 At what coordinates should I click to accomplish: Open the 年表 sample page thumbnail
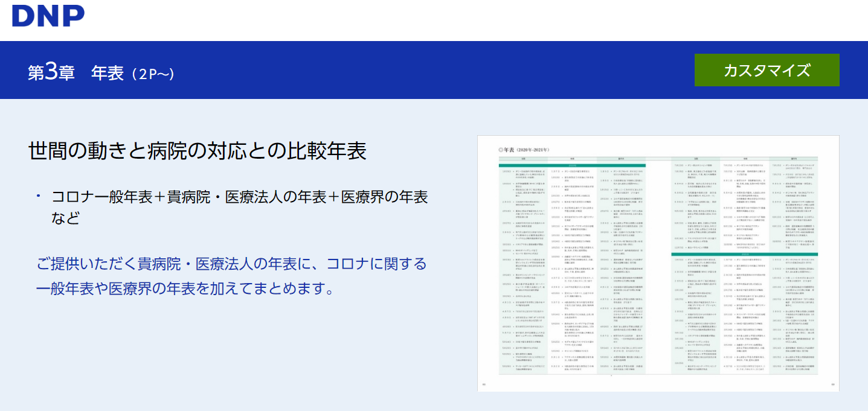658,263
